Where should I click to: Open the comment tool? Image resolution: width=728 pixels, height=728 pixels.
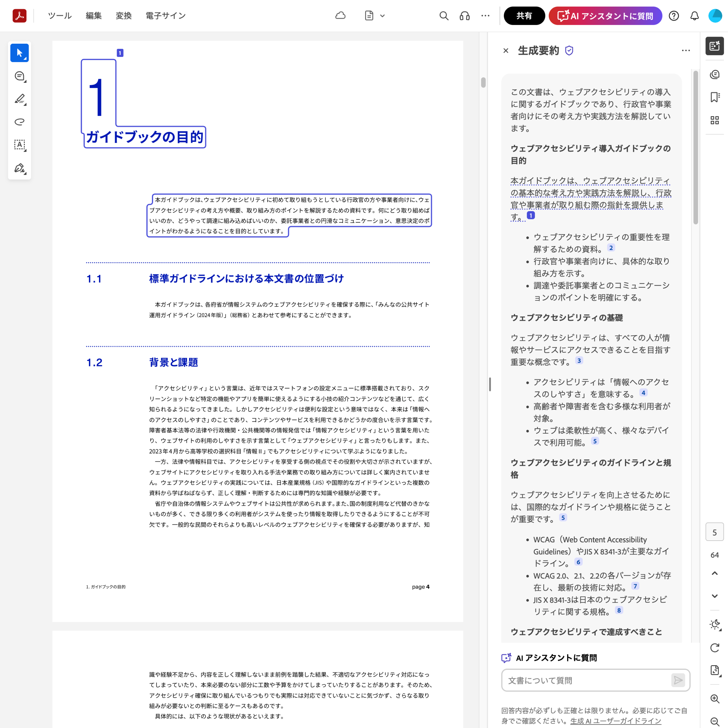(19, 76)
